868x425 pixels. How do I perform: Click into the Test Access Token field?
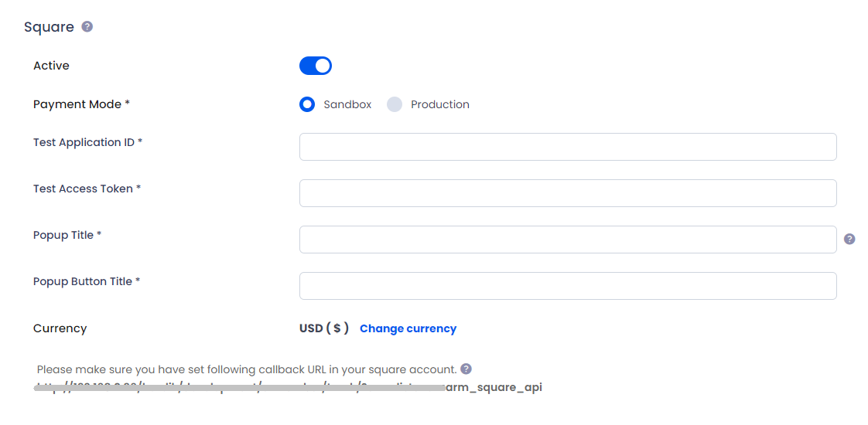click(x=568, y=193)
